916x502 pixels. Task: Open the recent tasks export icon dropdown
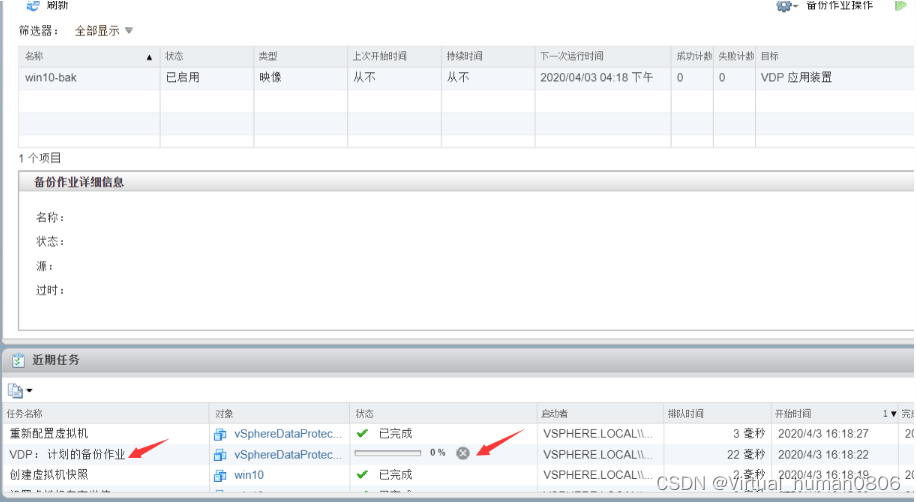coord(20,390)
